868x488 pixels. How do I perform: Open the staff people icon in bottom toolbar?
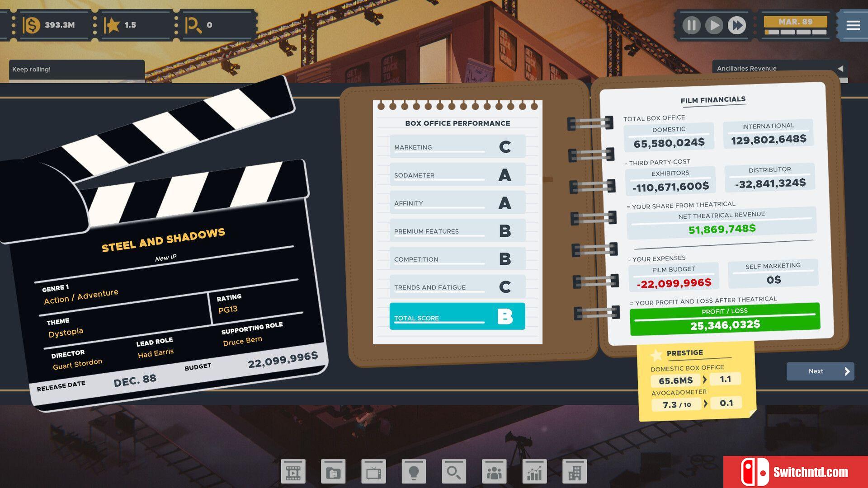[x=494, y=472]
